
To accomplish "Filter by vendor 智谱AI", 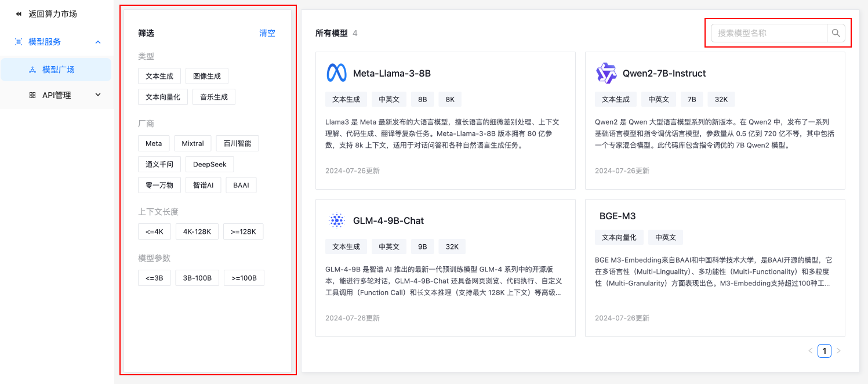I will 204,185.
